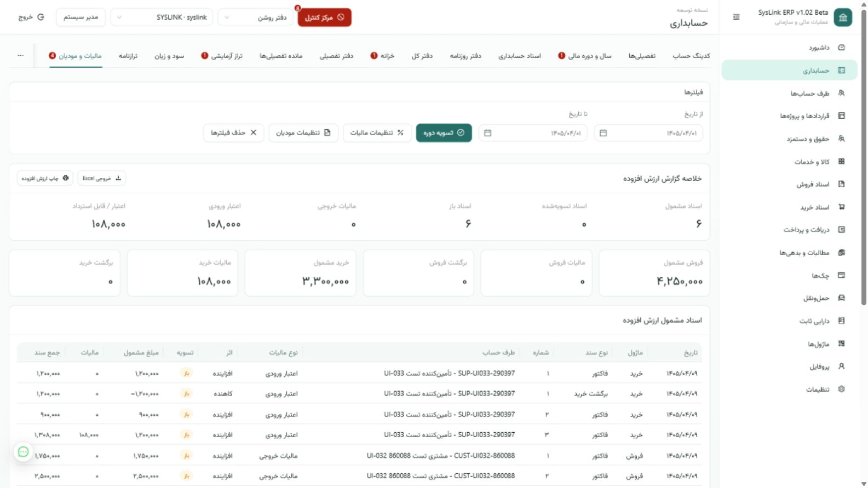This screenshot has height=488, width=868.
Task: Click the خروجی Excel button
Action: click(x=102, y=178)
